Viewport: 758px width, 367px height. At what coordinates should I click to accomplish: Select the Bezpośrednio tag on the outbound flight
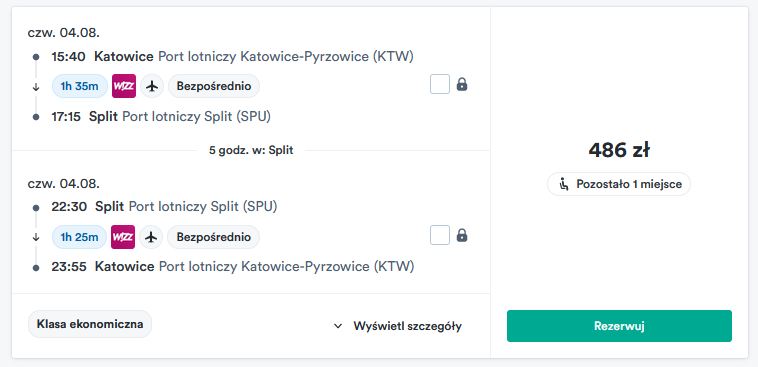(214, 86)
